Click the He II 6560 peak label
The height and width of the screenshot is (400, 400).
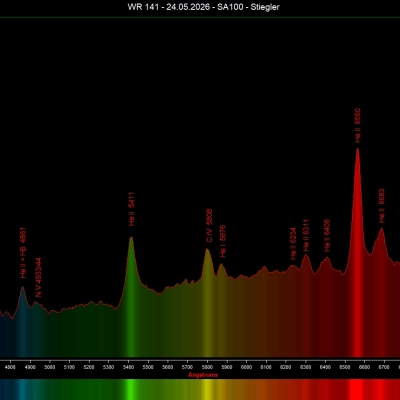358,125
